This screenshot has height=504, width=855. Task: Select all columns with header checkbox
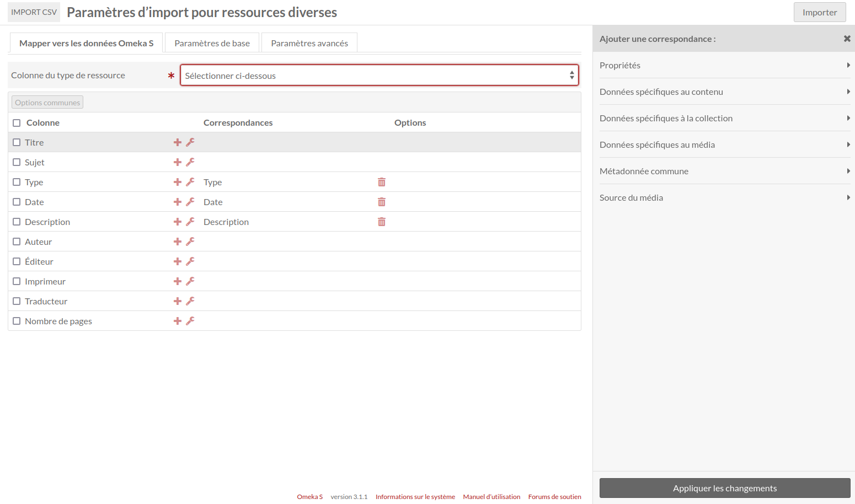pos(17,123)
